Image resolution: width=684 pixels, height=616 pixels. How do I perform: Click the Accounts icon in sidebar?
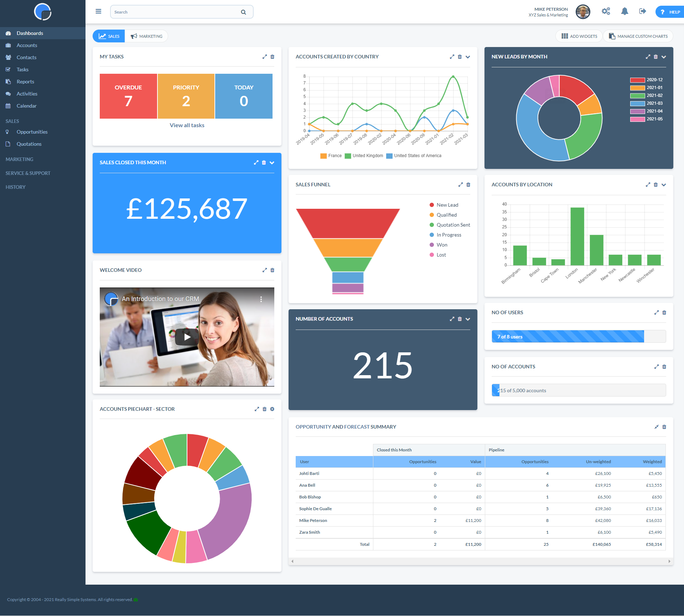[x=8, y=45]
